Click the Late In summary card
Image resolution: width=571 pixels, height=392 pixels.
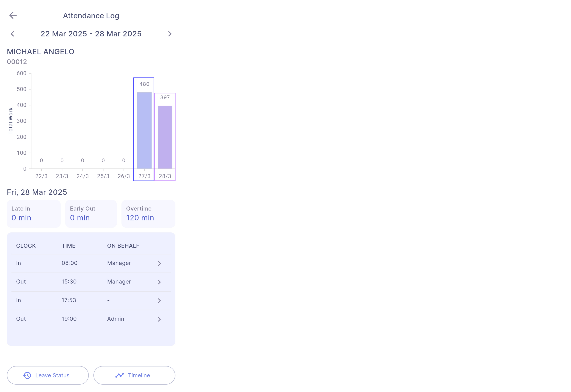coord(34,214)
